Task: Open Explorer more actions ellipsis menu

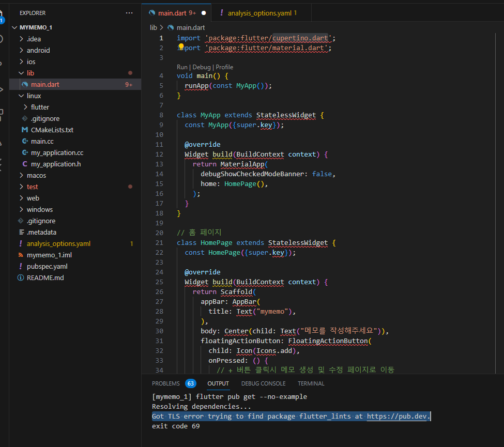Action: 129,13
